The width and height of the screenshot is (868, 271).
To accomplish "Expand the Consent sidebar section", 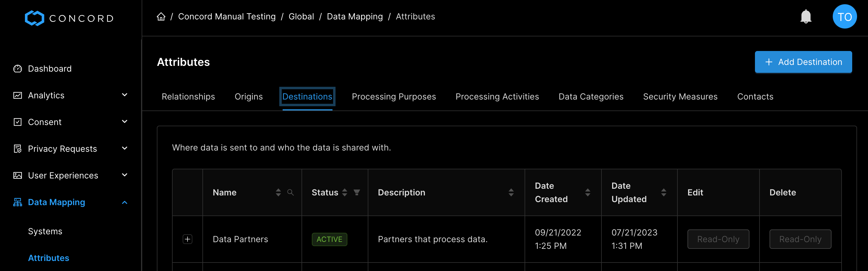I will coord(124,122).
